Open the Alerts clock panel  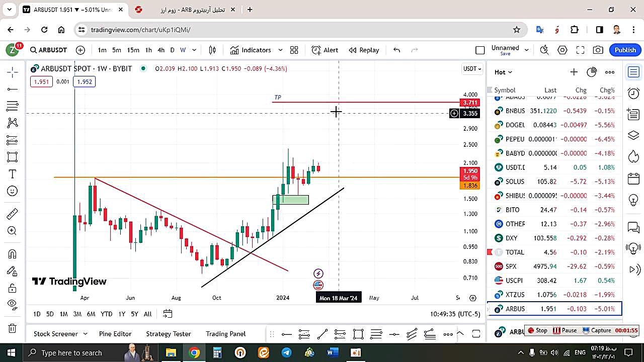[x=633, y=93]
